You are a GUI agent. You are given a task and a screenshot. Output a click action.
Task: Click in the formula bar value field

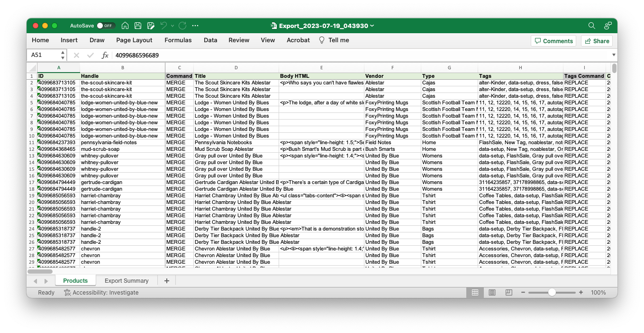coord(362,55)
